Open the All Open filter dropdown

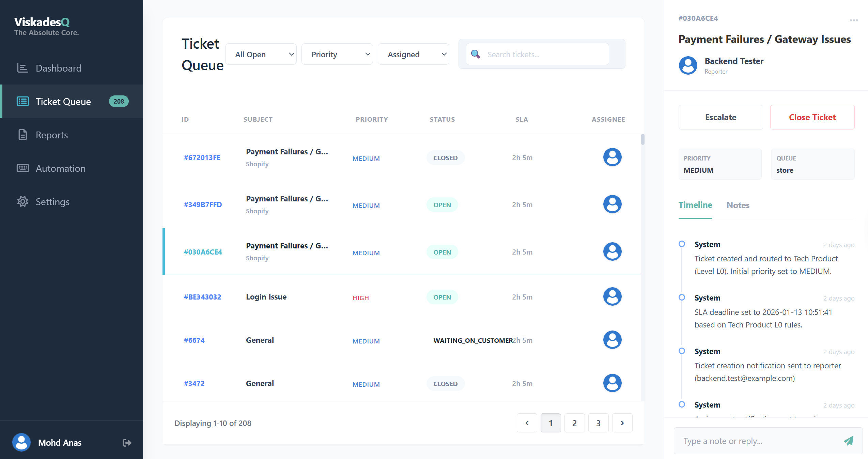click(261, 54)
